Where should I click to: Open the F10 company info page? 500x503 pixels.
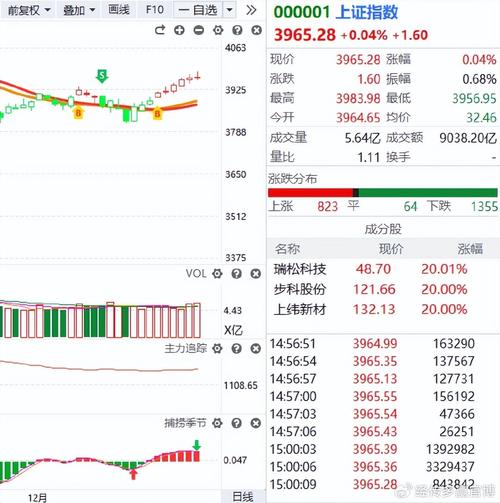155,10
